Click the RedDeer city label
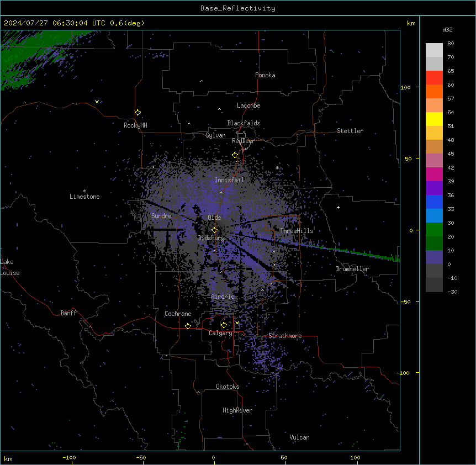476x465 pixels. point(243,141)
